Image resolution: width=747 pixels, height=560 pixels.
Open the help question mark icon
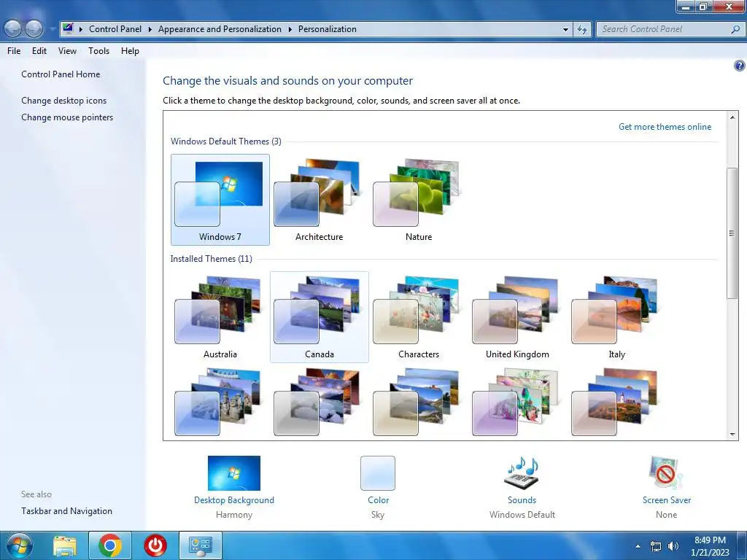click(740, 66)
